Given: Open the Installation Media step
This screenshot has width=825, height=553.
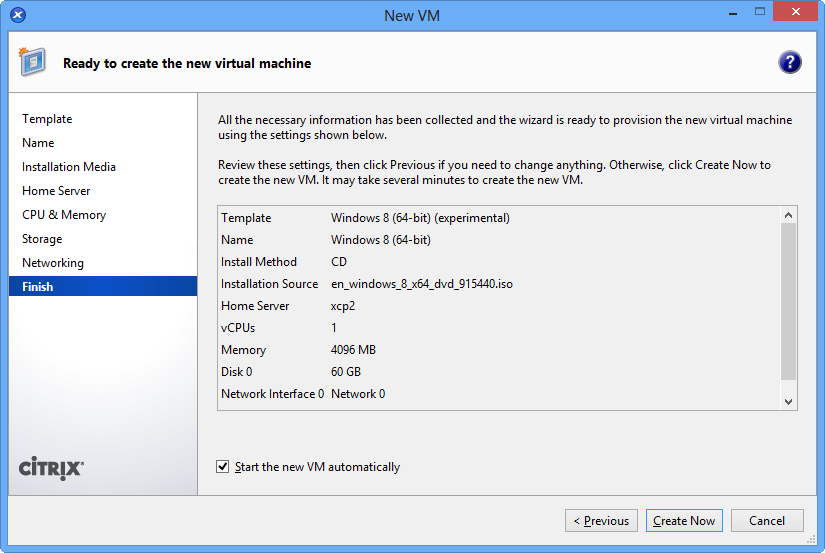Looking at the screenshot, I should [x=69, y=167].
